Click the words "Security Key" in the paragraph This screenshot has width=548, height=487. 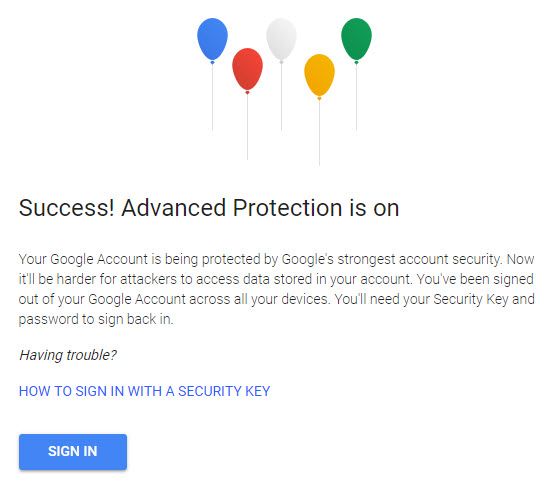coord(471,300)
